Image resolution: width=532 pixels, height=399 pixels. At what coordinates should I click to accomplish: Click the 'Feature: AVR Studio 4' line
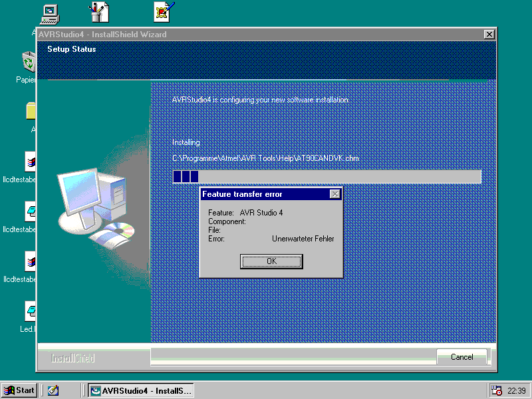click(x=245, y=213)
